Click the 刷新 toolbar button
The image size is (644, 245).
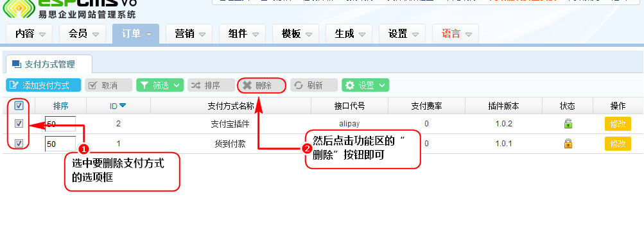pos(314,85)
